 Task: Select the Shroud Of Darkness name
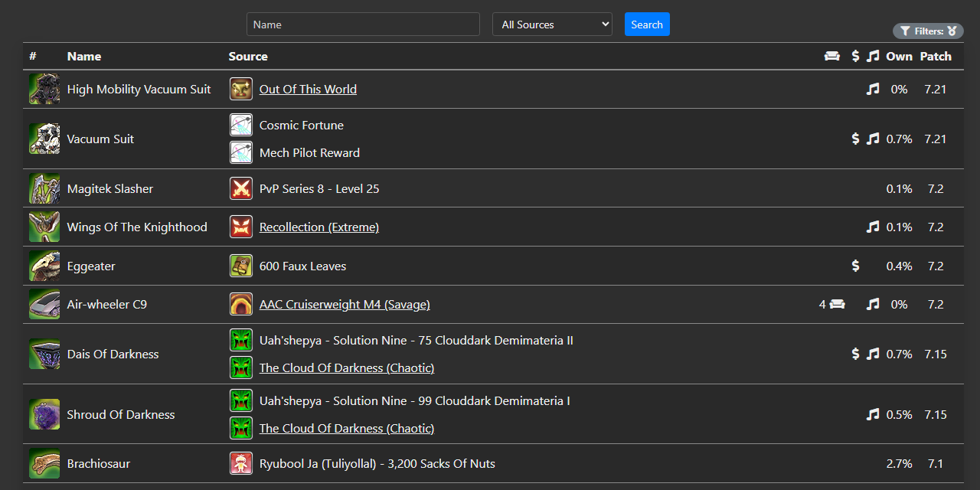121,414
